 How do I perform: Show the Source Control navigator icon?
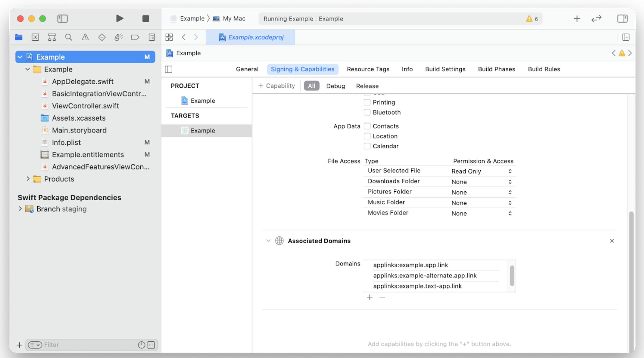pos(35,37)
